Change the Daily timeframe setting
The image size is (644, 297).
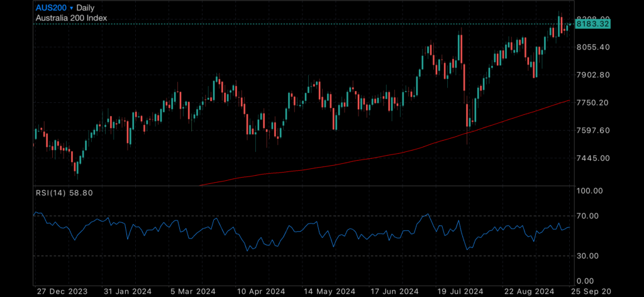point(86,8)
